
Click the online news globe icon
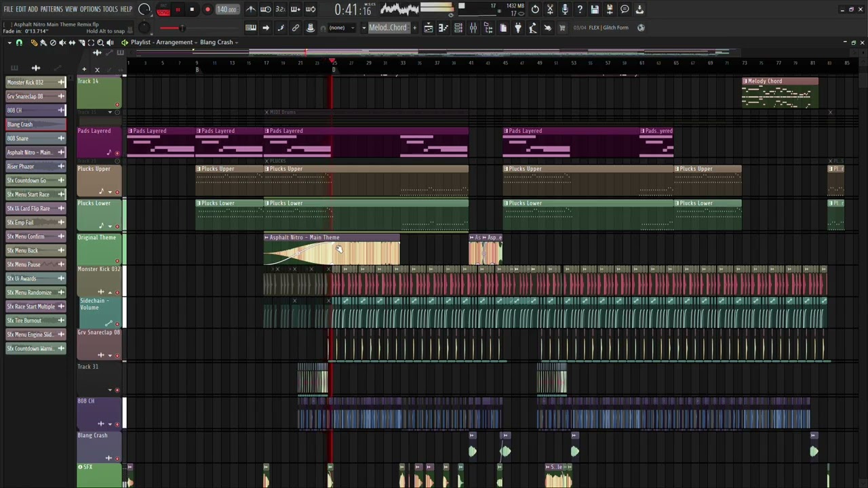pos(641,28)
